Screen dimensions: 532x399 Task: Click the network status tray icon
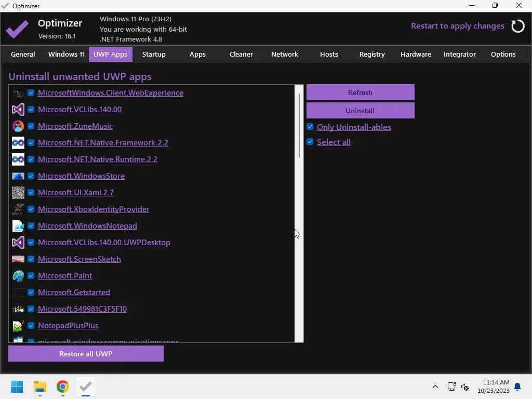point(451,387)
